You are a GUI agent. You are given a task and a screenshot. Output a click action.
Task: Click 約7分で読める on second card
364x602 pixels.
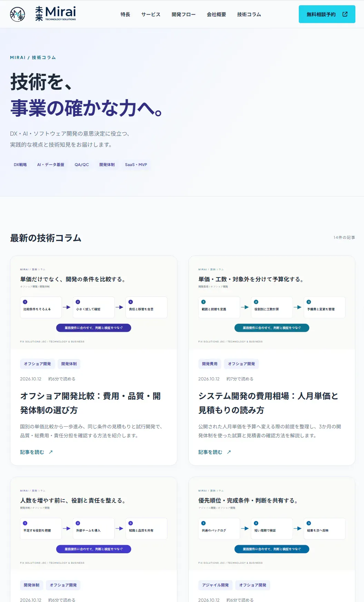pos(240,379)
